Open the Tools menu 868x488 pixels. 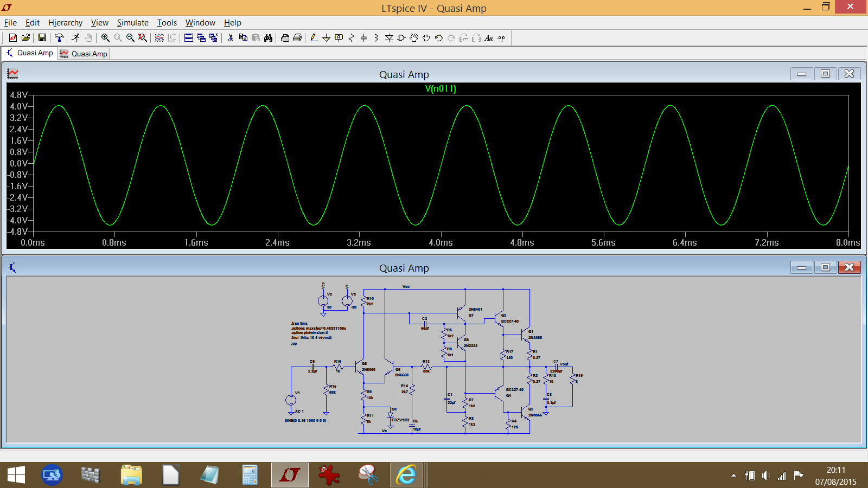coord(167,22)
